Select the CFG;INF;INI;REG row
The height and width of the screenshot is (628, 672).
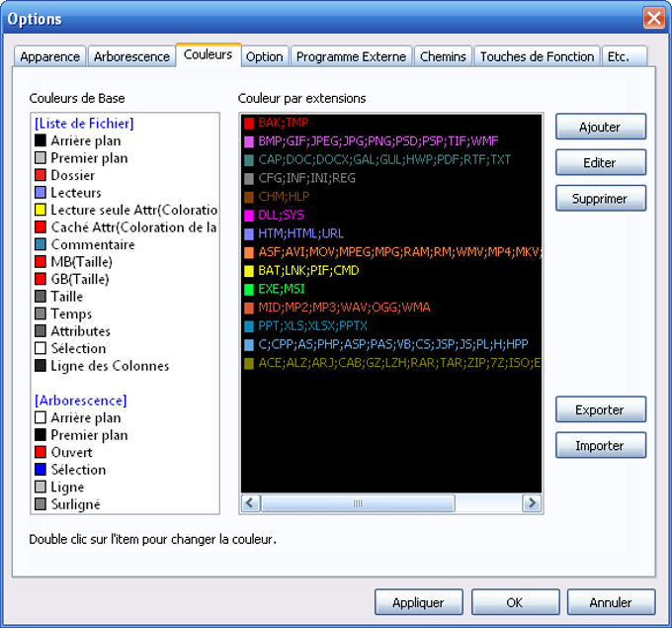pos(391,178)
